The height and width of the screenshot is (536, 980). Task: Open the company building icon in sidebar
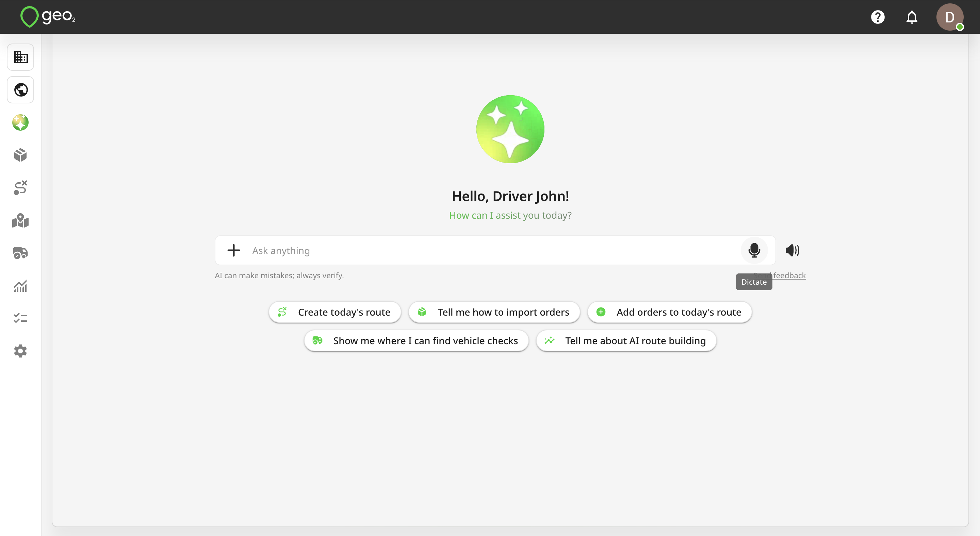click(20, 57)
